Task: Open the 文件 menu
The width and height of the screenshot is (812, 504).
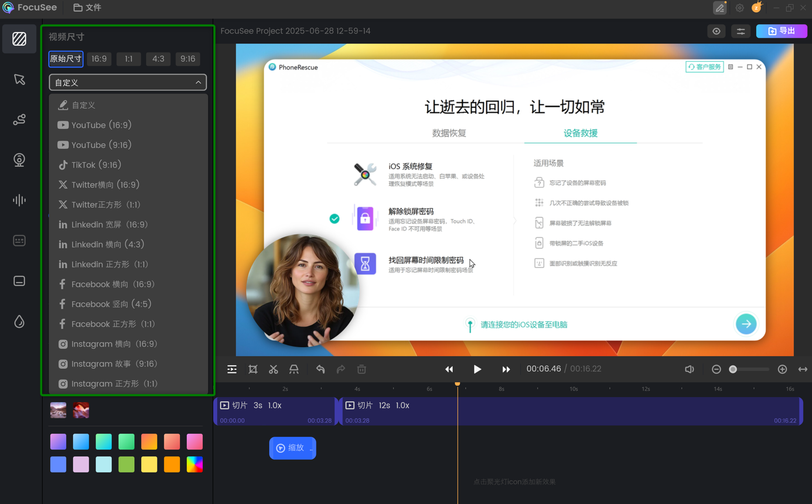Action: [x=87, y=8]
